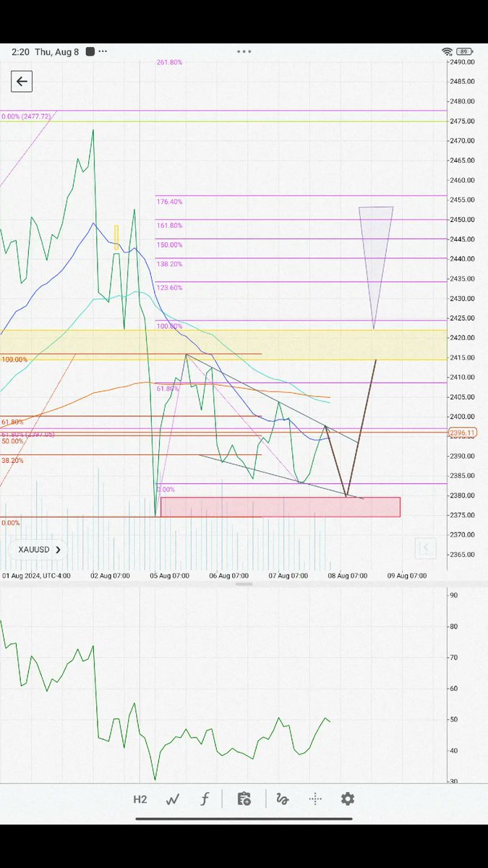Tap the red 38.20% retracement label

point(12,461)
